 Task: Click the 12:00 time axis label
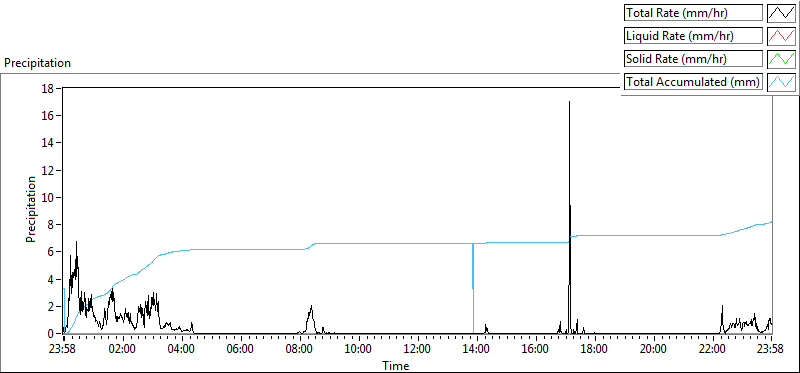[417, 350]
